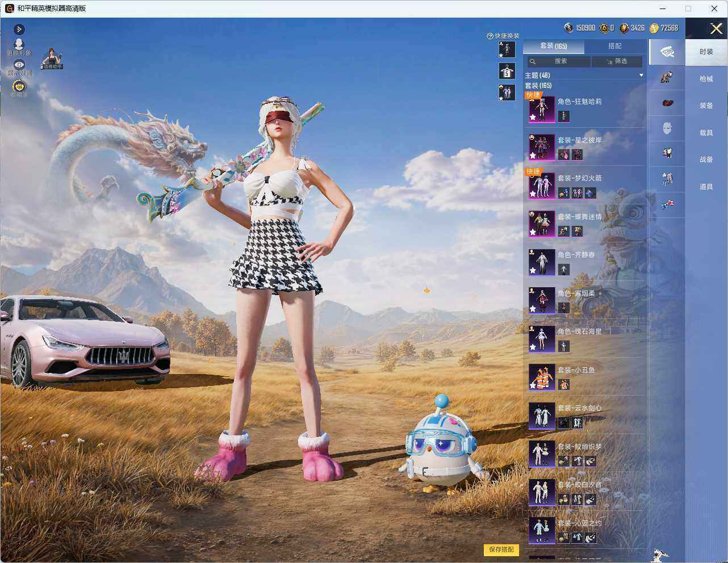The image size is (728, 563).
Task: Select 套装-沁蓝之约 outfit thumbnail
Action: coord(542,530)
